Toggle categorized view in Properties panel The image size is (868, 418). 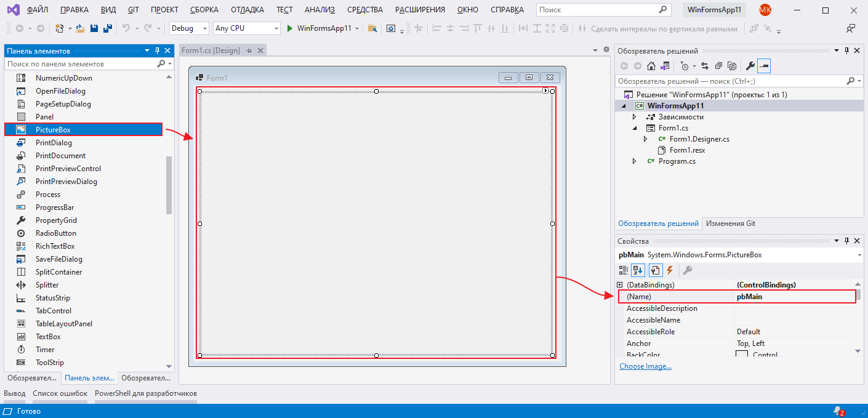click(x=624, y=270)
